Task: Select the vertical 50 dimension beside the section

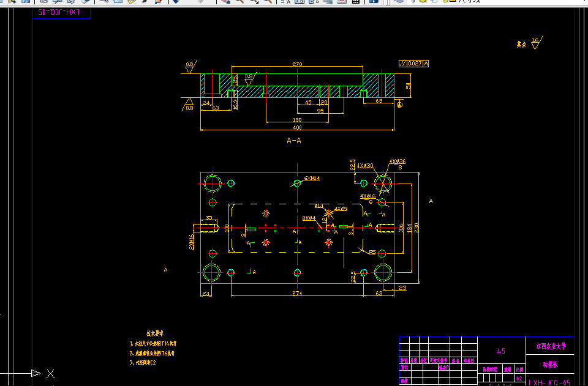Action: [x=409, y=86]
